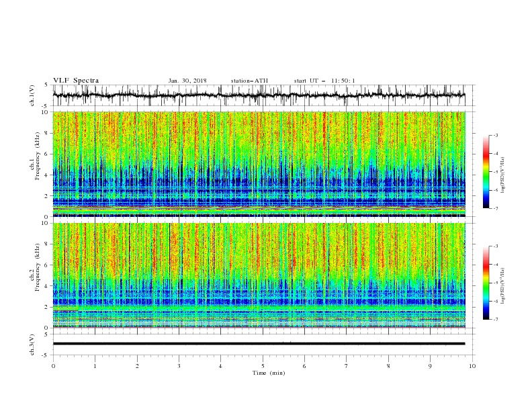Image resolution: width=532 pixels, height=411 pixels.
Task: Click the flat ch.3 voltage trace
Action: pos(259,344)
